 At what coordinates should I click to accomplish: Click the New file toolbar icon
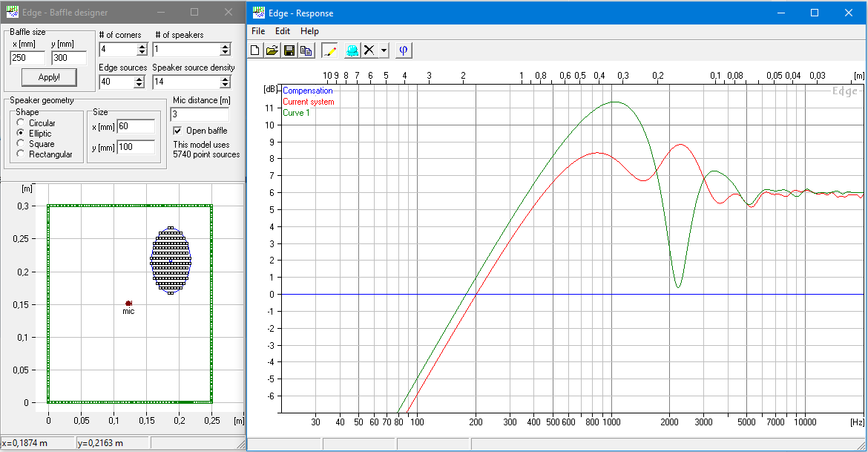point(255,50)
